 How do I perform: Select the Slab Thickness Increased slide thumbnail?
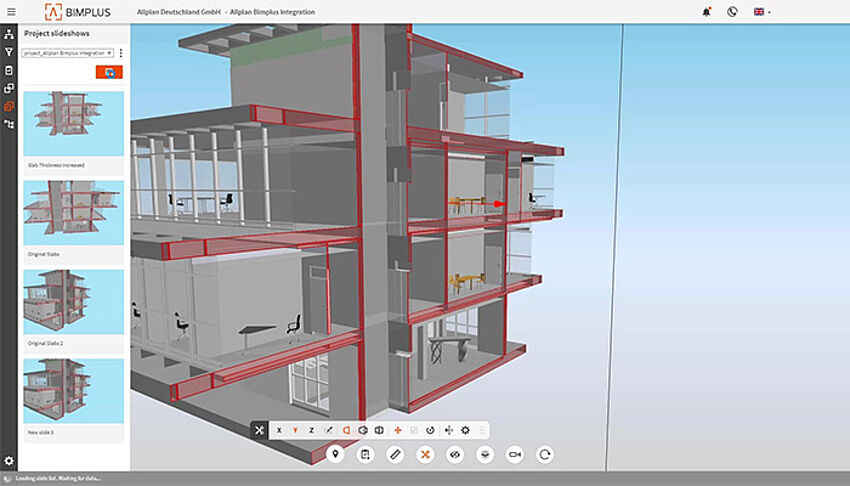click(73, 124)
